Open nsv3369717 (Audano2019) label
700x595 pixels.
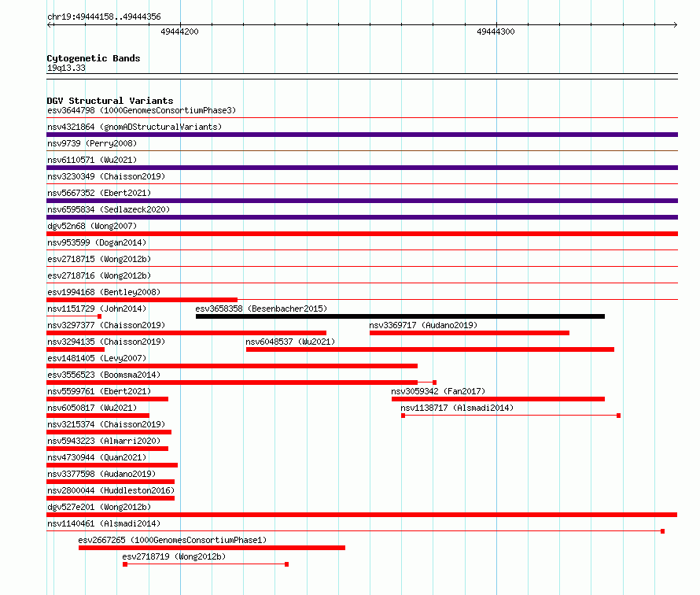pyautogui.click(x=423, y=325)
